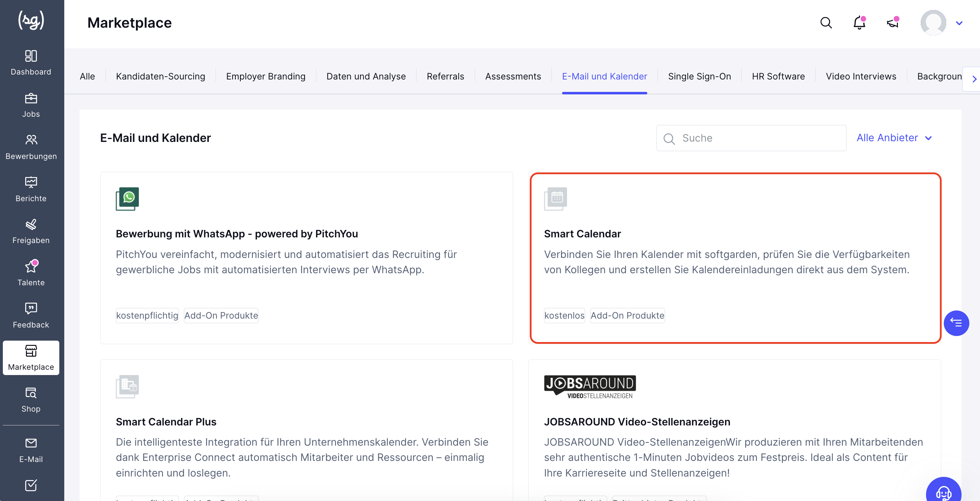980x501 pixels.
Task: Click the header search magnifier icon
Action: point(826,23)
